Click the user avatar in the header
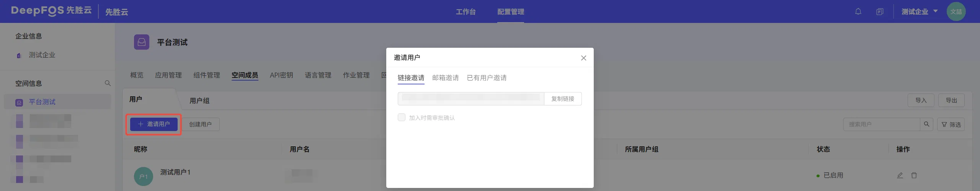Image resolution: width=980 pixels, height=191 pixels. coord(956,11)
